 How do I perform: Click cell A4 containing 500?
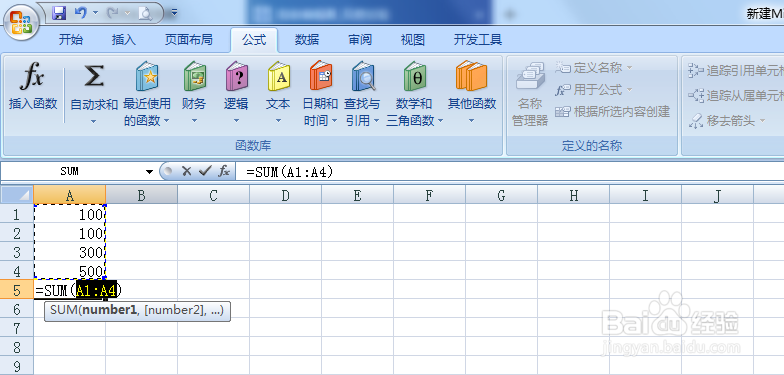pyautogui.click(x=70, y=270)
